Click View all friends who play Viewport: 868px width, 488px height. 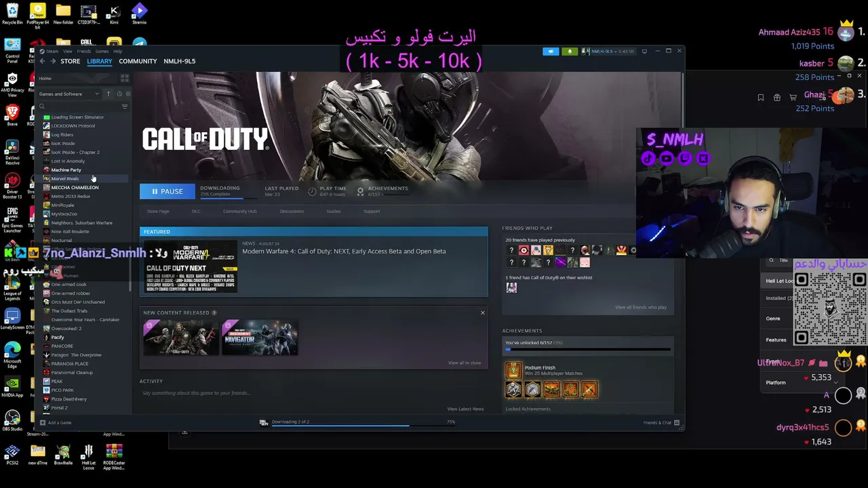pos(641,307)
